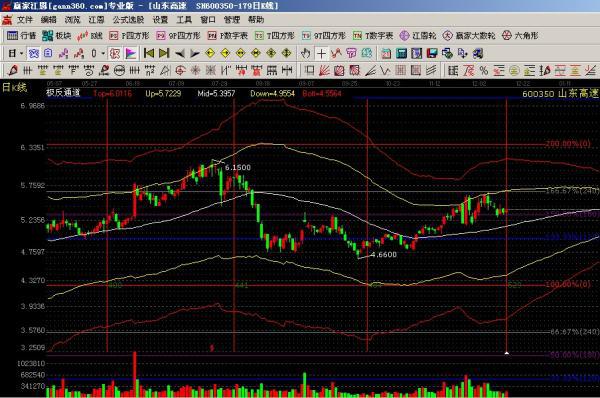The height and width of the screenshot is (398, 600).
Task: Open the 江恩 menu
Action: (96, 20)
